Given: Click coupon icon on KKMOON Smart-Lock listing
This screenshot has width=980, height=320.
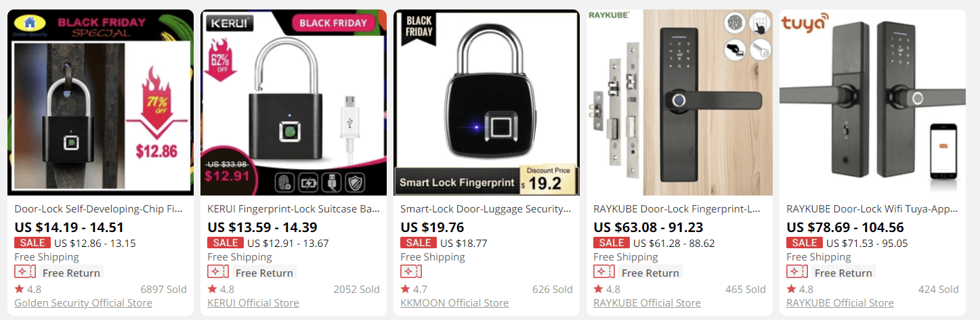Looking at the screenshot, I should [x=411, y=272].
